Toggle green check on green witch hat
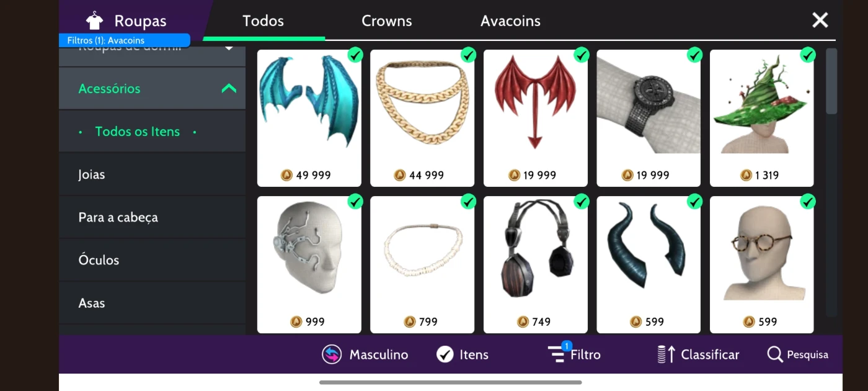Screen dimensions: 868x391 (x=808, y=55)
